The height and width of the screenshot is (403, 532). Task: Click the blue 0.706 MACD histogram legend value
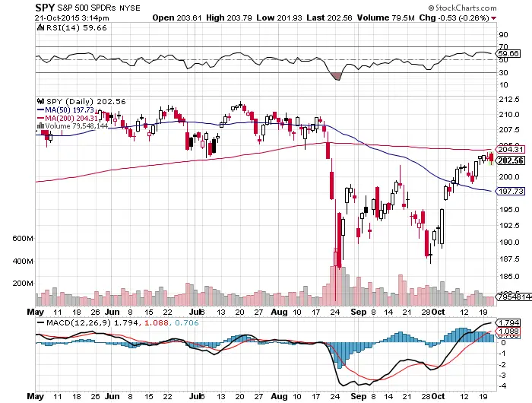(187, 322)
